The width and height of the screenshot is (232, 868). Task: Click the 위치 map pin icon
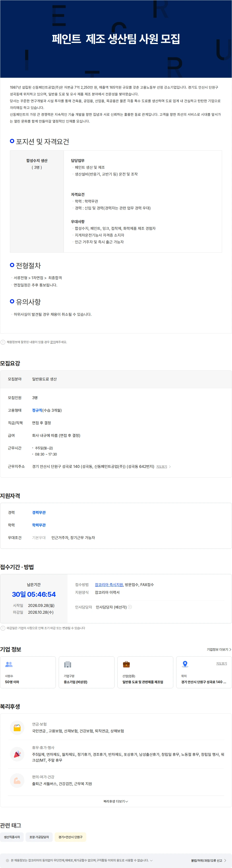(x=185, y=665)
